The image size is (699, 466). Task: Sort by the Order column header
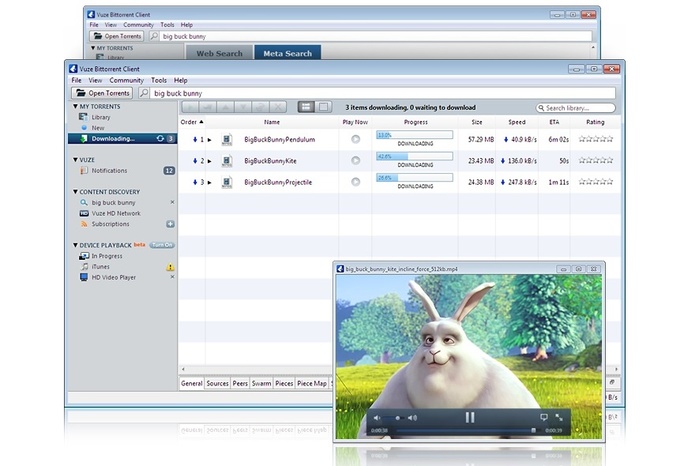(x=192, y=122)
